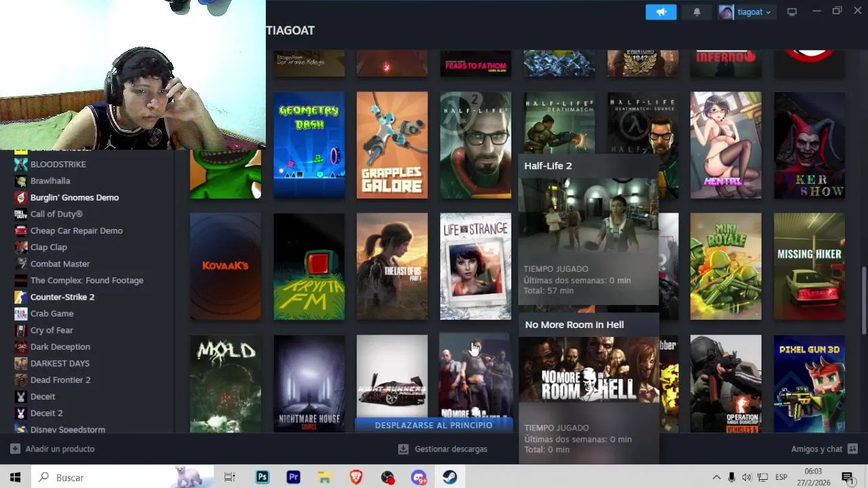
Task: Click the BLOODSTRIKE game icon
Action: click(20, 164)
